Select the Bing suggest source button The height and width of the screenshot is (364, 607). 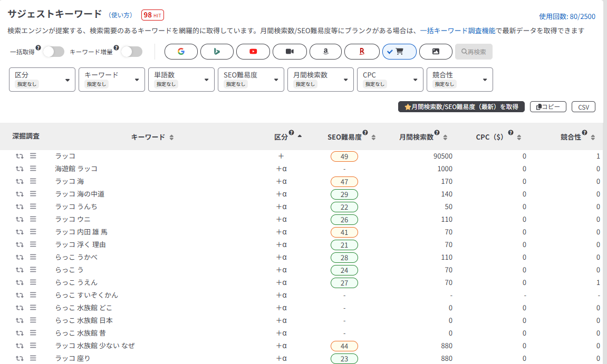coord(217,52)
